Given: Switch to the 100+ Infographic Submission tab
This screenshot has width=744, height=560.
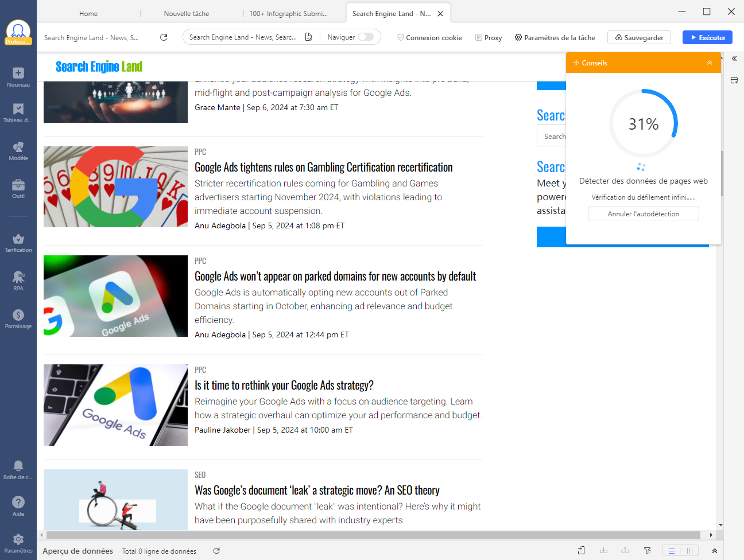Looking at the screenshot, I should coord(289,13).
